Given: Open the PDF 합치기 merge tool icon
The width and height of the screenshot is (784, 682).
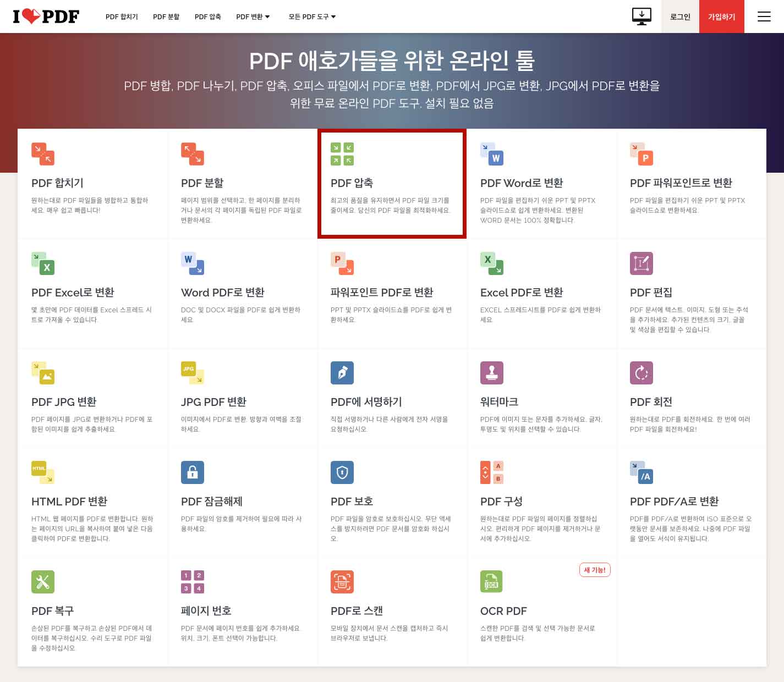Looking at the screenshot, I should [x=43, y=154].
